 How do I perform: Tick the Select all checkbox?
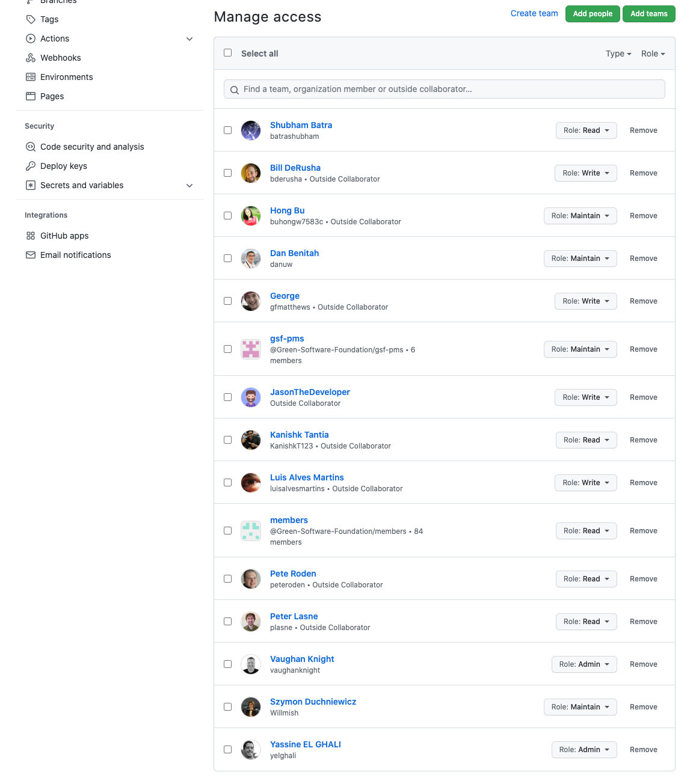pyautogui.click(x=227, y=53)
